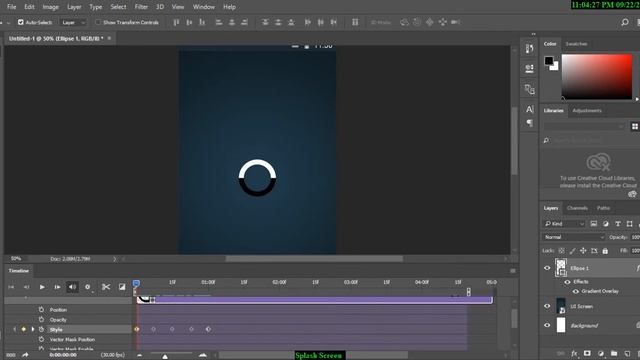This screenshot has width=640, height=360.
Task: Lock position move icon
Action: [583, 251]
